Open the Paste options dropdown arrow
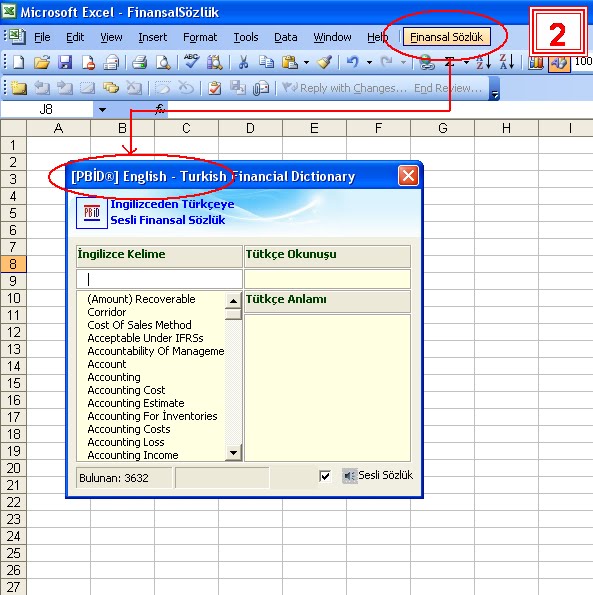The width and height of the screenshot is (593, 595). (306, 62)
